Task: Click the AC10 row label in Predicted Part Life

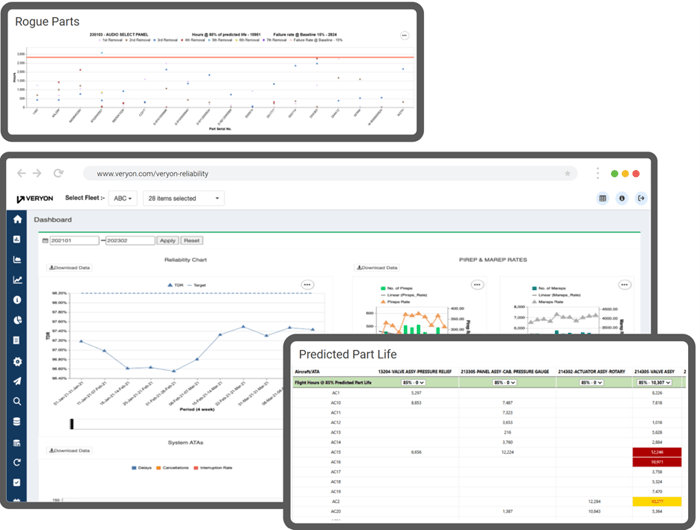Action: point(336,403)
